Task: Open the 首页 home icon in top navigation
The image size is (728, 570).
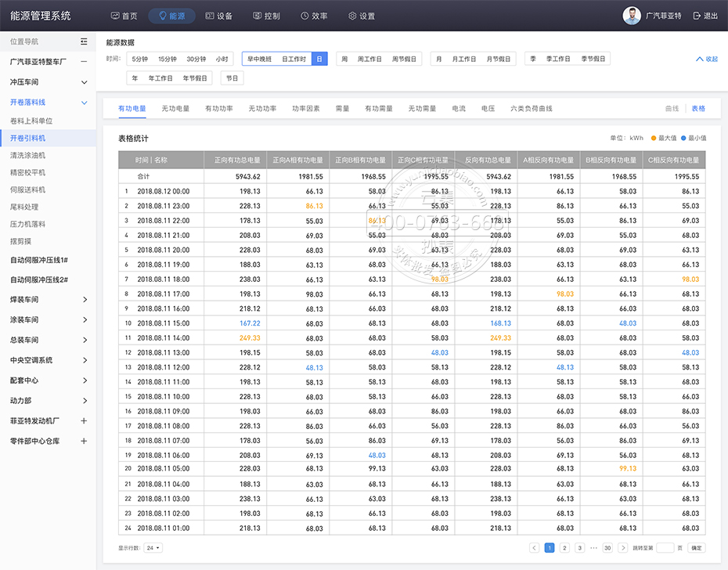Action: pos(115,16)
